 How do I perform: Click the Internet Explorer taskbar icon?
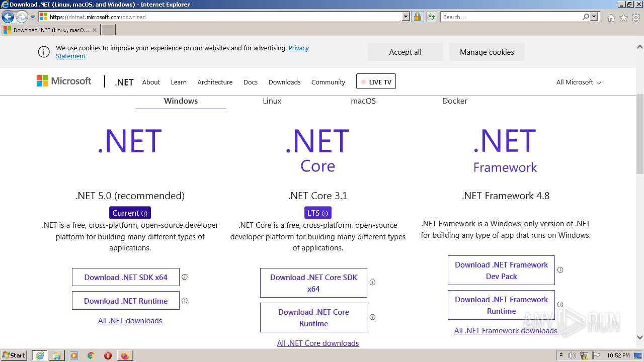pyautogui.click(x=40, y=355)
